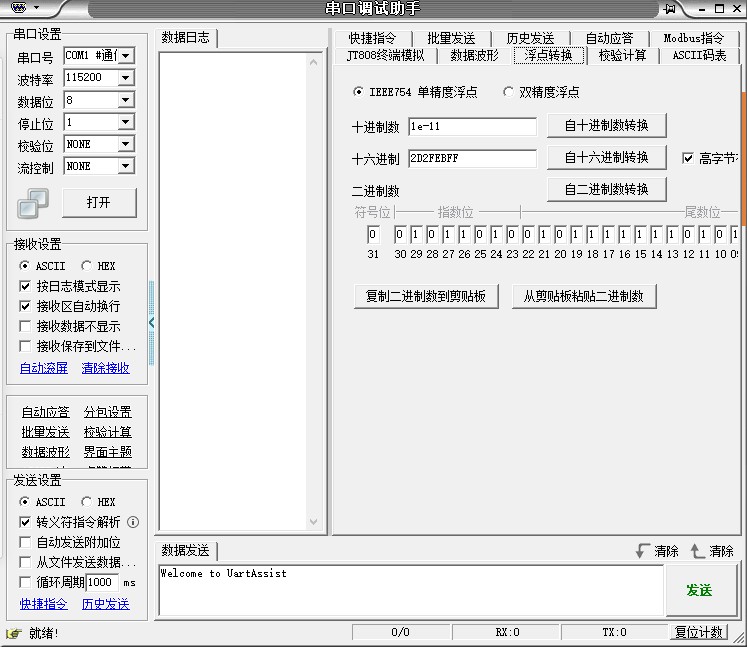The height and width of the screenshot is (647, 747).
Task: Click the 十六进制 input field
Action: click(472, 159)
